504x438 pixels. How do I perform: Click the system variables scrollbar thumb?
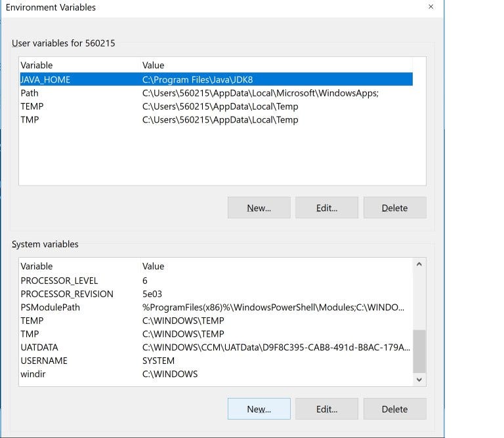pyautogui.click(x=419, y=351)
